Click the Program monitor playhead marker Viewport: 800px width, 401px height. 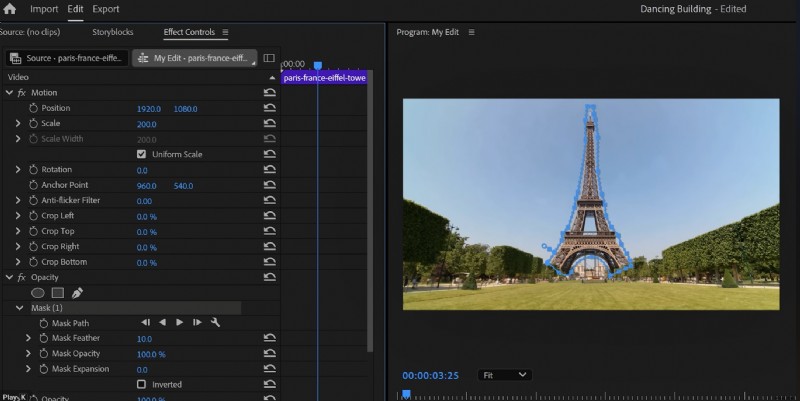point(406,394)
